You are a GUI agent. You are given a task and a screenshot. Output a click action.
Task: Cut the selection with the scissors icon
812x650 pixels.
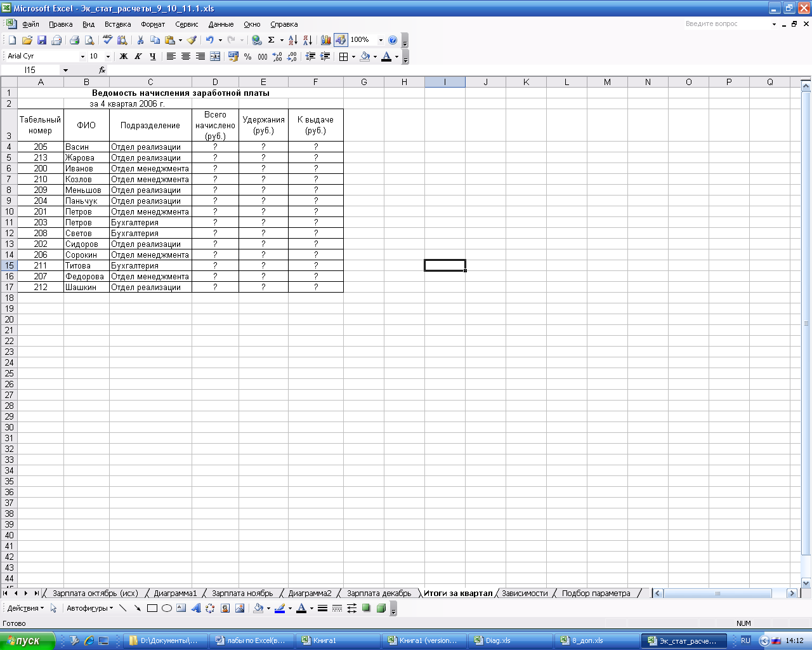pos(140,40)
